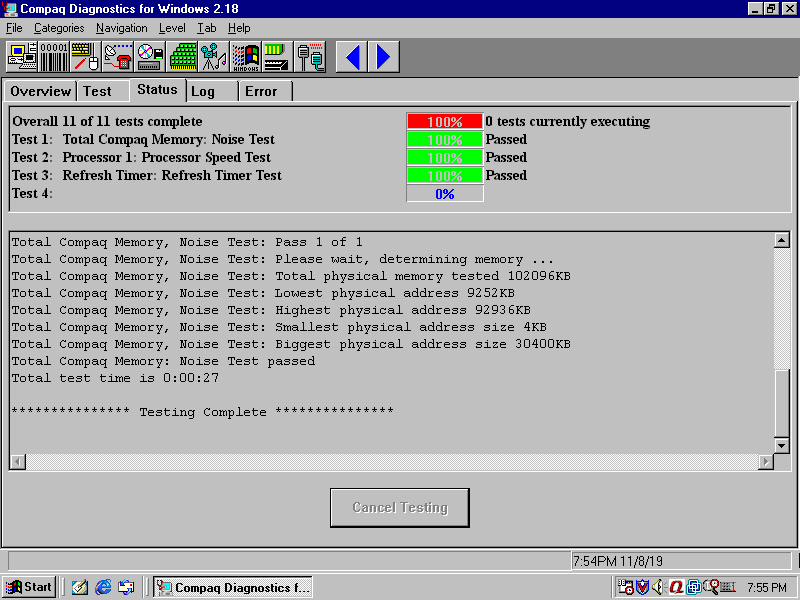Click 'Overall 11 of 11 tests complete' text

tap(107, 121)
